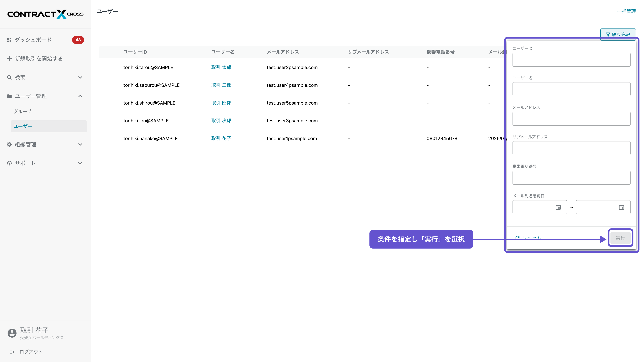This screenshot has width=644, height=362.
Task: Expand the サポート section chevron
Action: [80, 163]
